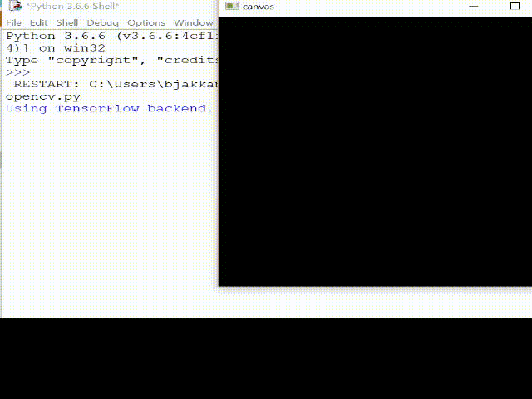
Task: Click the canvas window icon
Action: coord(232,6)
